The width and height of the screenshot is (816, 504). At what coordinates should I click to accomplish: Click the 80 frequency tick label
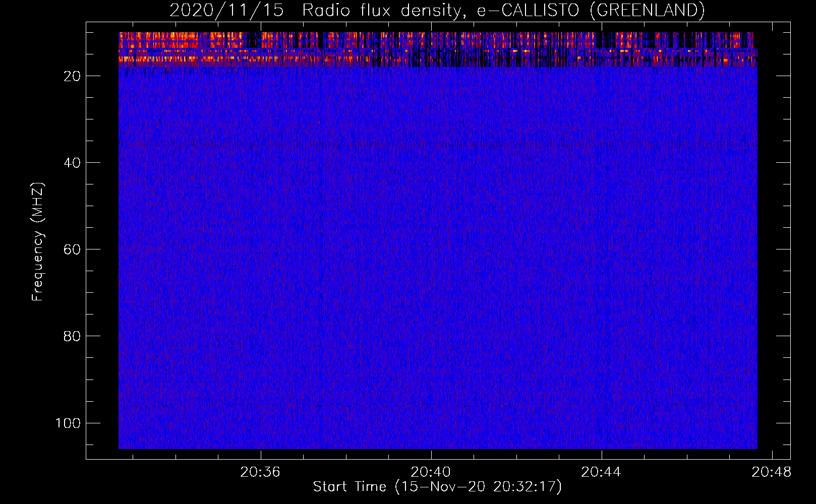coord(72,336)
